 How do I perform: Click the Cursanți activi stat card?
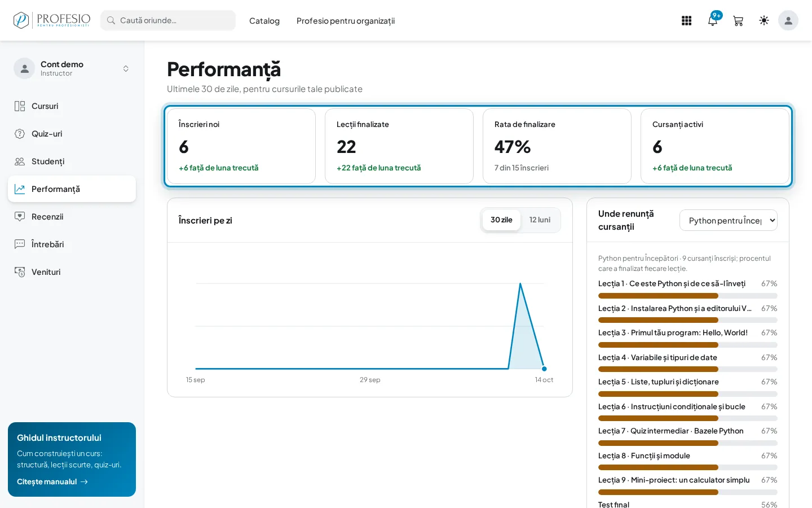[715, 146]
